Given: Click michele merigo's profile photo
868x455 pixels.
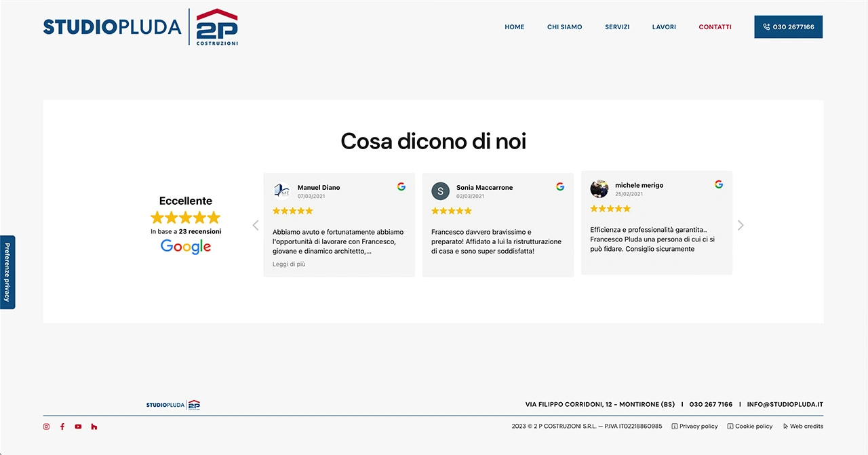Looking at the screenshot, I should 599,189.
